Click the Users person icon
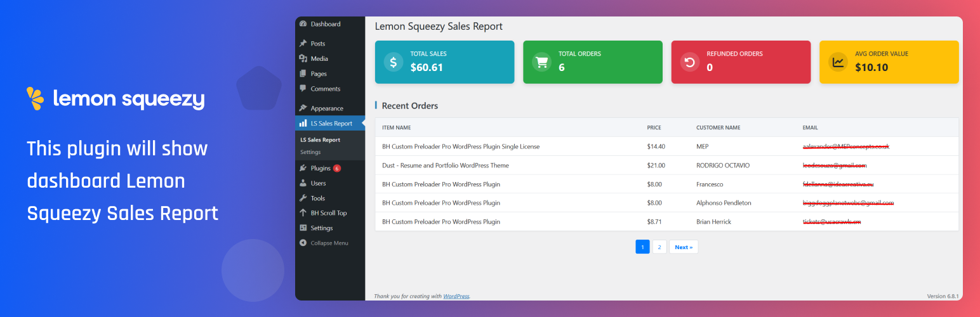 (x=303, y=183)
